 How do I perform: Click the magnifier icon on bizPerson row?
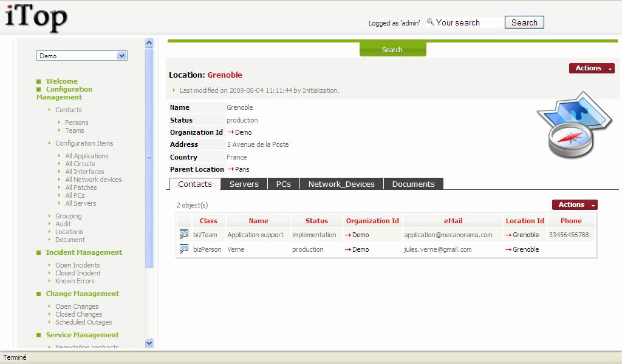pos(183,249)
